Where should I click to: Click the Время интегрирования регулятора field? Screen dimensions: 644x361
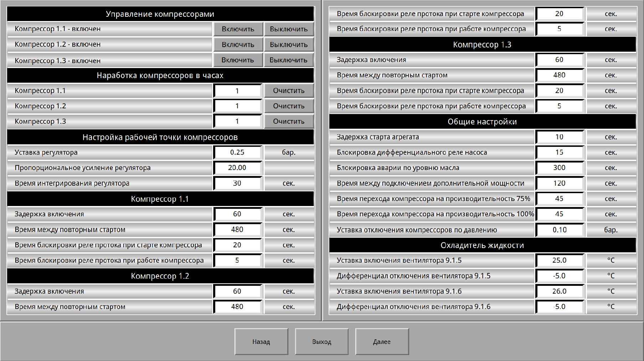pyautogui.click(x=237, y=184)
